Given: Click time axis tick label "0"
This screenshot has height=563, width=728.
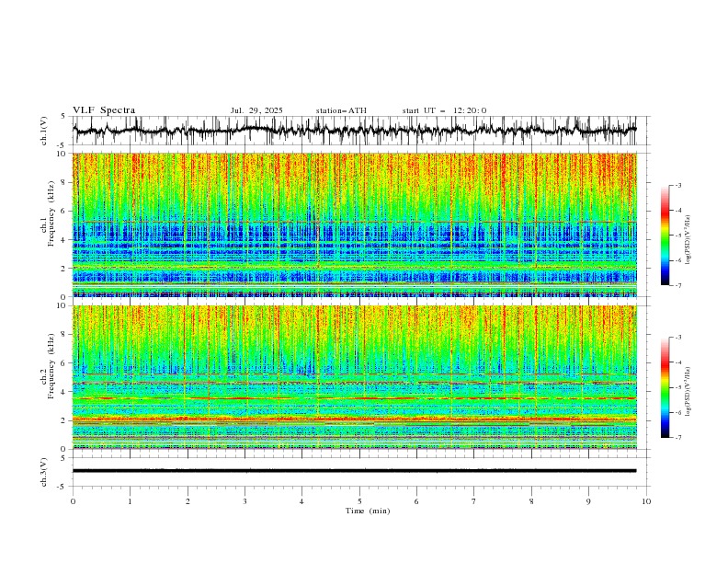Looking at the screenshot, I should pos(73,501).
